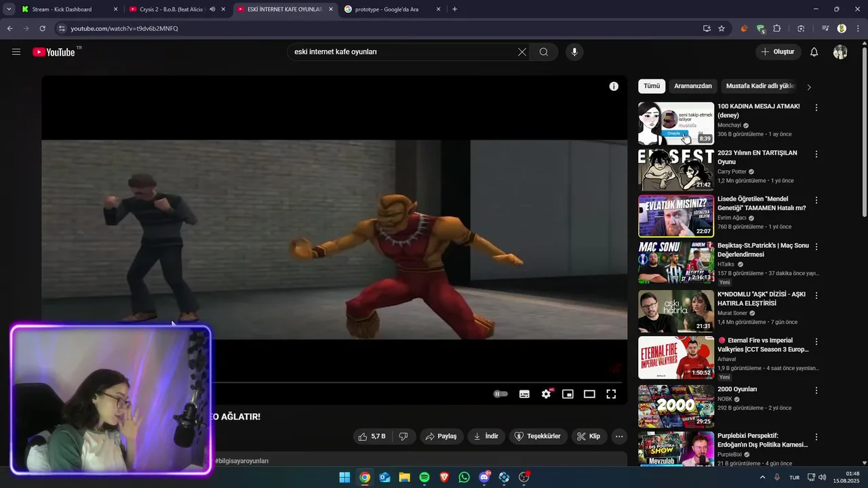
Task: Show hidden system tray icons
Action: click(762, 477)
